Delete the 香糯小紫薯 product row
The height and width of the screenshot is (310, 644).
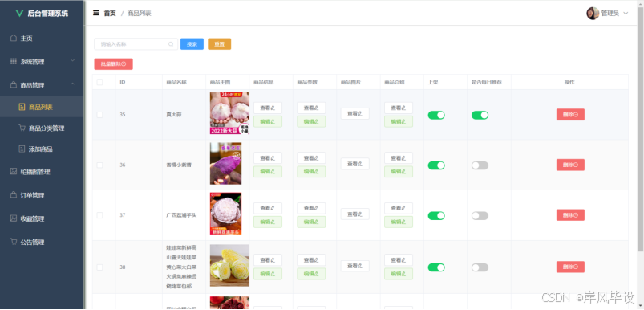[x=570, y=165]
